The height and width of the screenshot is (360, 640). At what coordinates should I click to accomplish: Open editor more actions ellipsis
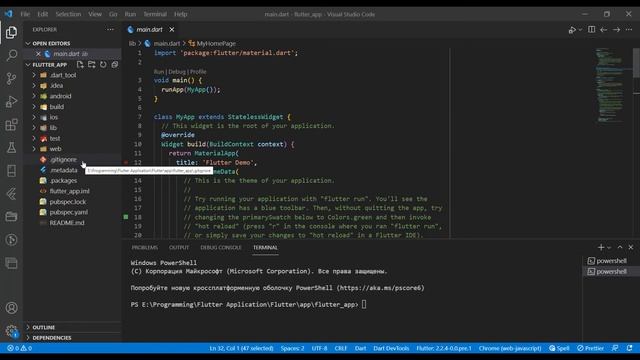click(629, 29)
